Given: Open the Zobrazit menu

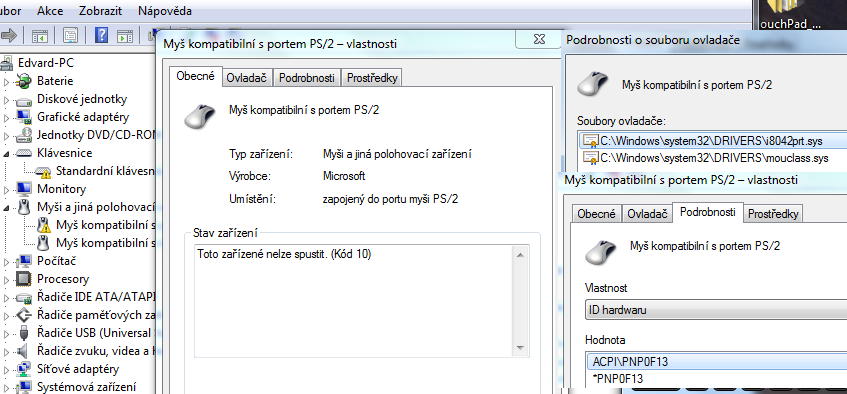Looking at the screenshot, I should pyautogui.click(x=100, y=11).
